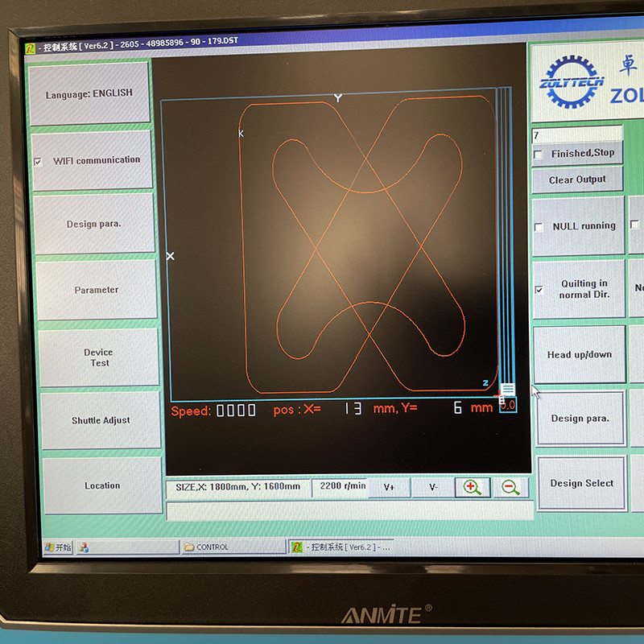Open Design Select

(x=581, y=483)
